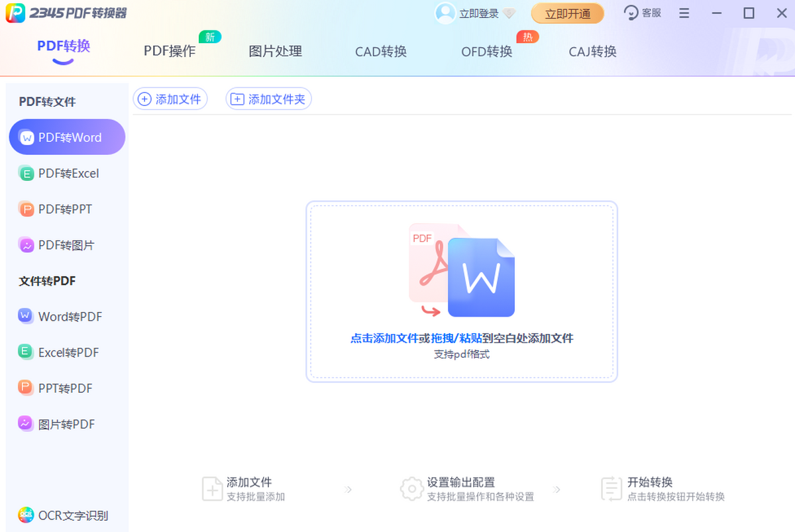Image resolution: width=795 pixels, height=532 pixels.
Task: Click the 立即开通 button
Action: (568, 13)
